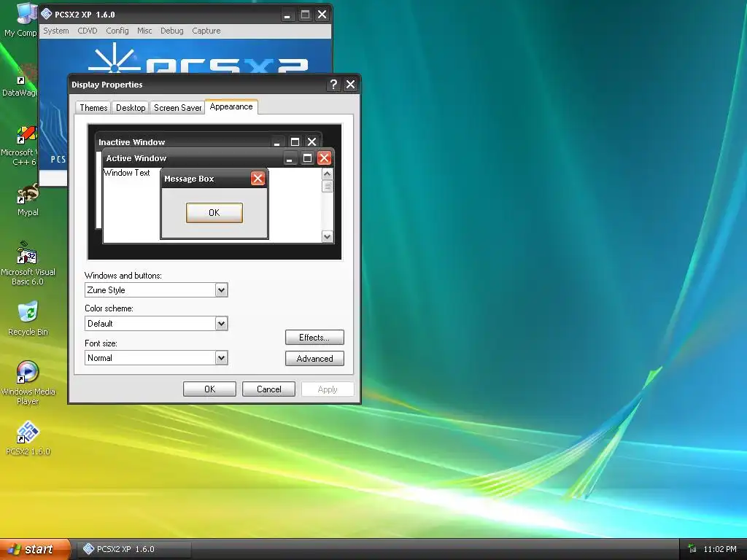747x560 pixels.
Task: Click the tray icon beside the clock
Action: point(692,549)
